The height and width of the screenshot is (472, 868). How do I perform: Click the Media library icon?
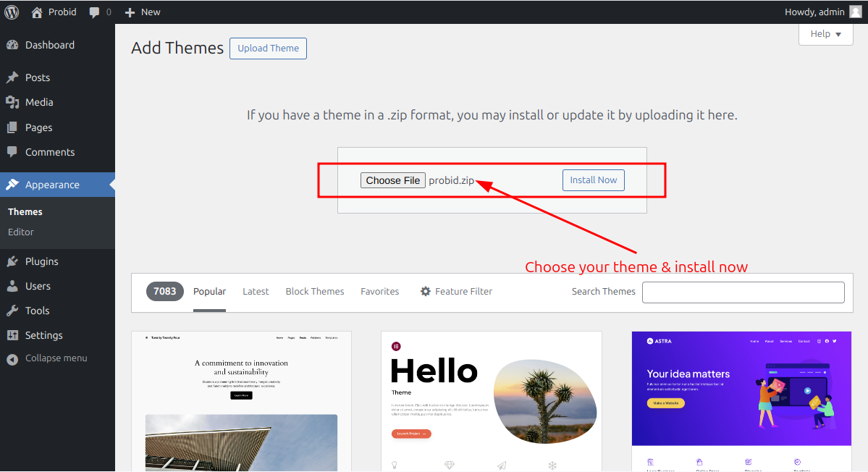12,102
